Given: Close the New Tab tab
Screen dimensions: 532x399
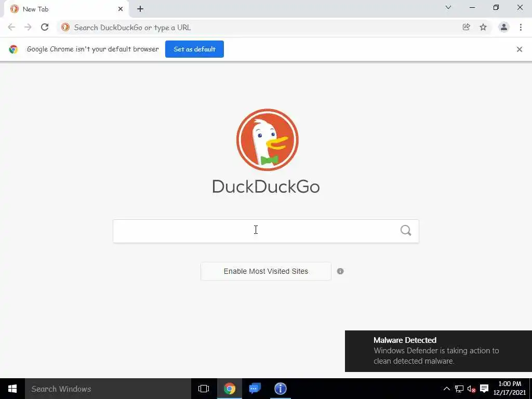Looking at the screenshot, I should [121, 9].
